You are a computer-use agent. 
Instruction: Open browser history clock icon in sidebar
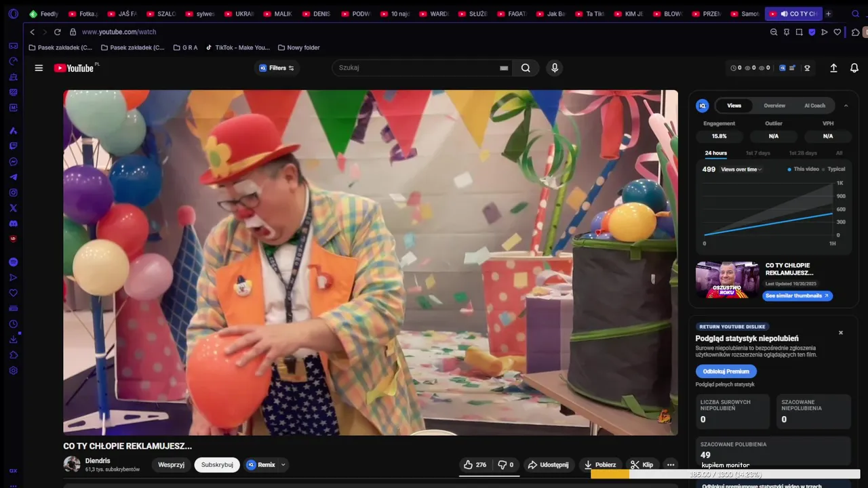click(14, 324)
